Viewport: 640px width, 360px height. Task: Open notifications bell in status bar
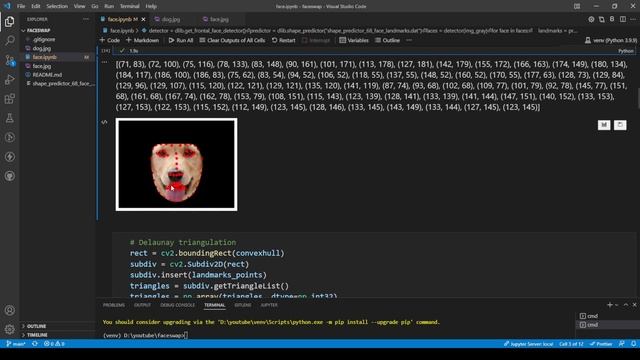(x=633, y=344)
